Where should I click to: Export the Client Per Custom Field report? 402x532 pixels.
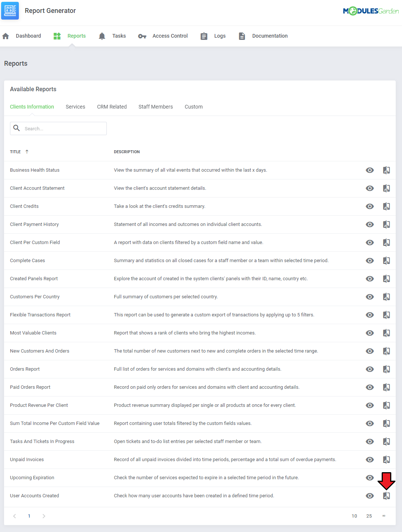click(386, 243)
